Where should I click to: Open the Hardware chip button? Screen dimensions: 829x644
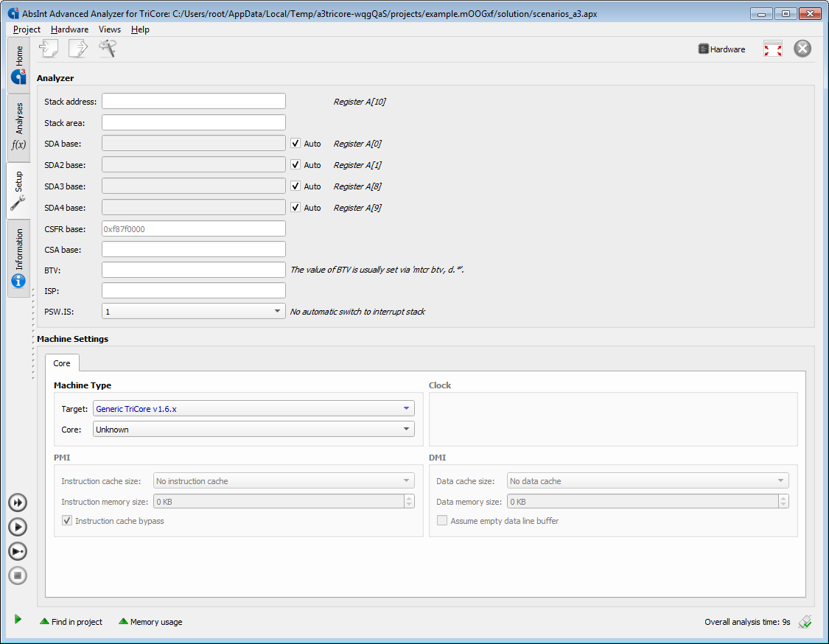[721, 49]
